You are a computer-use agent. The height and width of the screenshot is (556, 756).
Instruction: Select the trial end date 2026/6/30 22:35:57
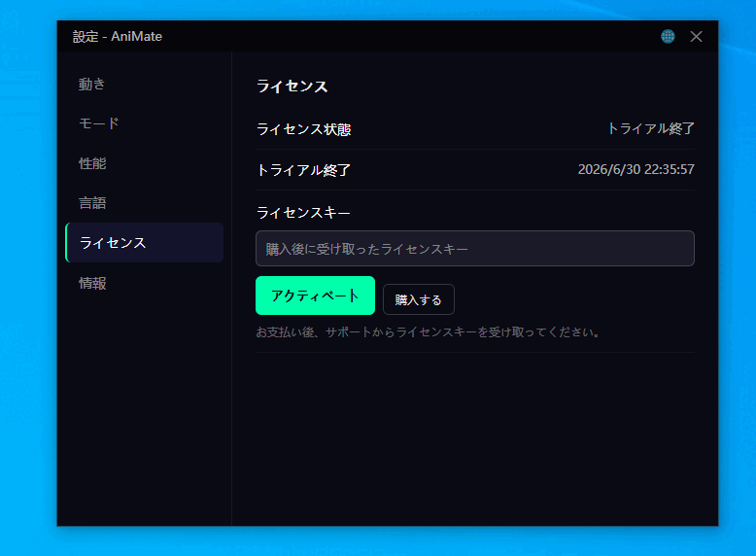[x=636, y=169]
